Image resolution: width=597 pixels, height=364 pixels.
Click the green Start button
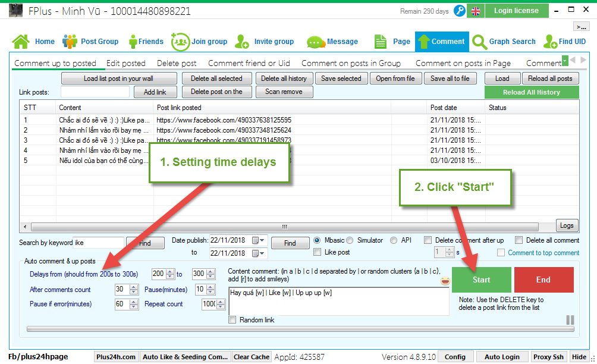(482, 280)
